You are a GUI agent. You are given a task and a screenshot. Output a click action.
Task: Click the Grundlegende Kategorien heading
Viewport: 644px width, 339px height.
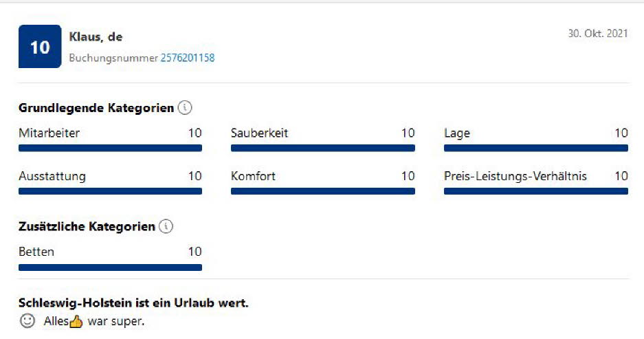point(96,108)
